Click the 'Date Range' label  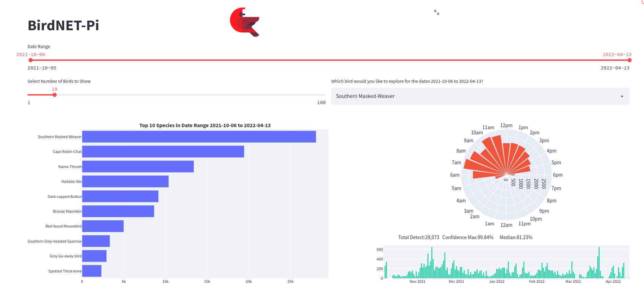point(39,47)
